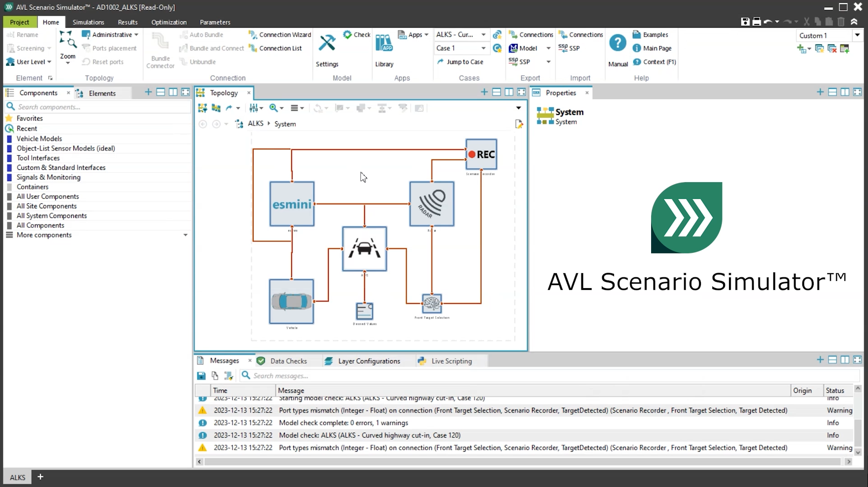Click the esmini block in topology
This screenshot has width=868, height=487.
click(292, 204)
